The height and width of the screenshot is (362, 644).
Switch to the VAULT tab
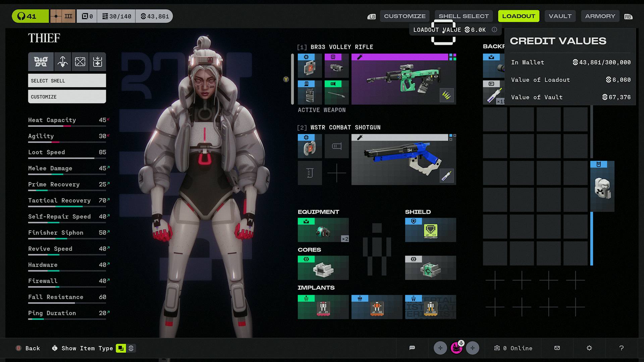point(559,16)
